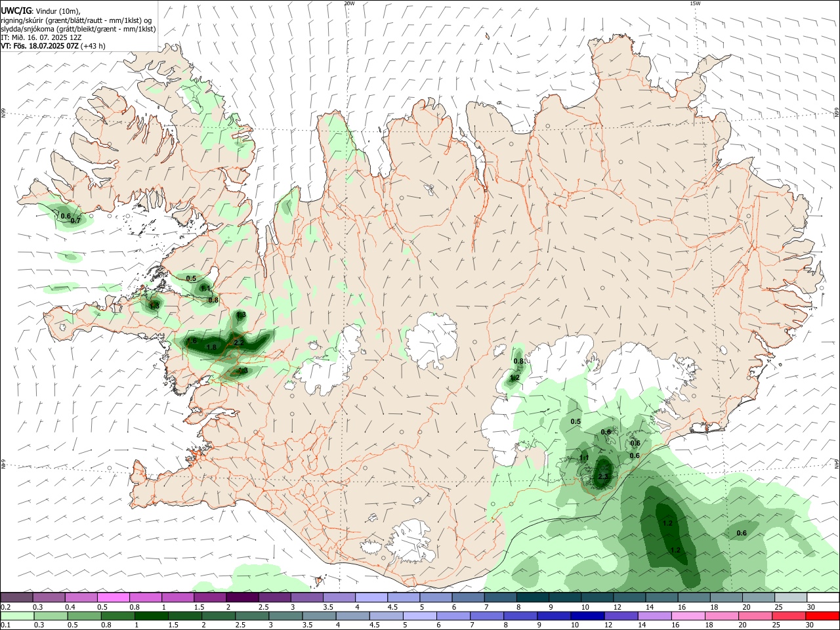Click the pale pink 16–18 rain swatch

point(687,616)
